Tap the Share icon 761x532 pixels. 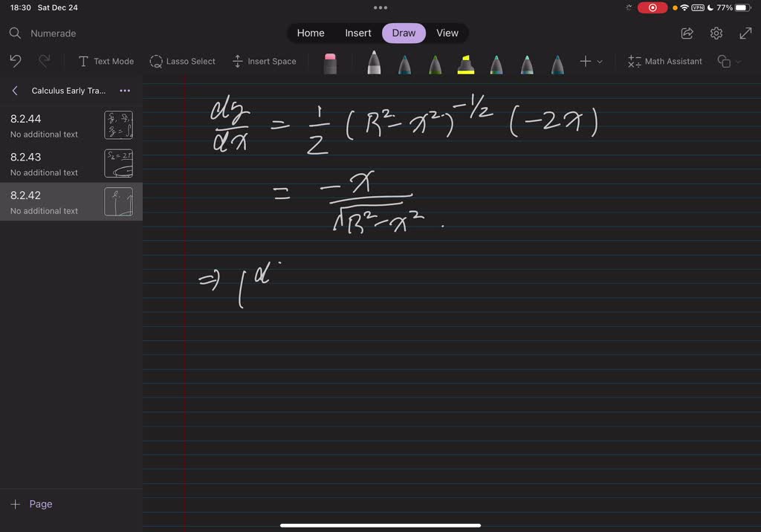tap(686, 33)
